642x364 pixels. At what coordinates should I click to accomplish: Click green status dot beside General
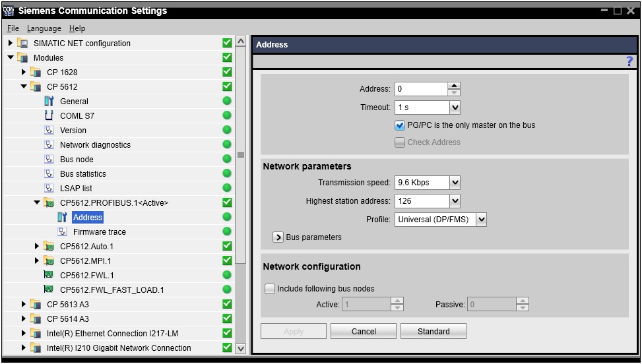pyautogui.click(x=227, y=101)
